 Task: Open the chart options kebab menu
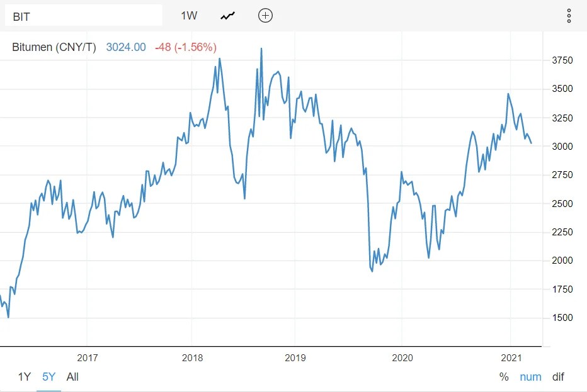click(x=569, y=15)
